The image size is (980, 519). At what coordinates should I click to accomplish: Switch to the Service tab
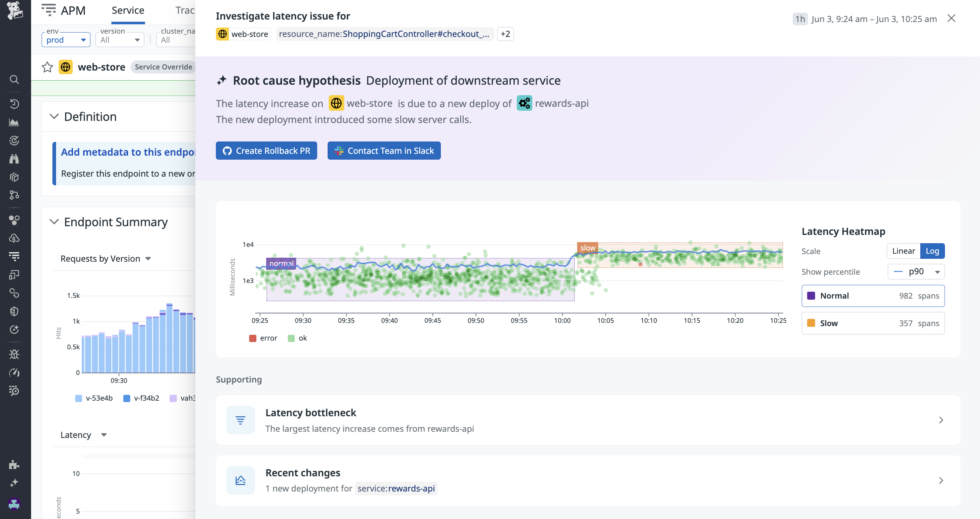point(128,10)
